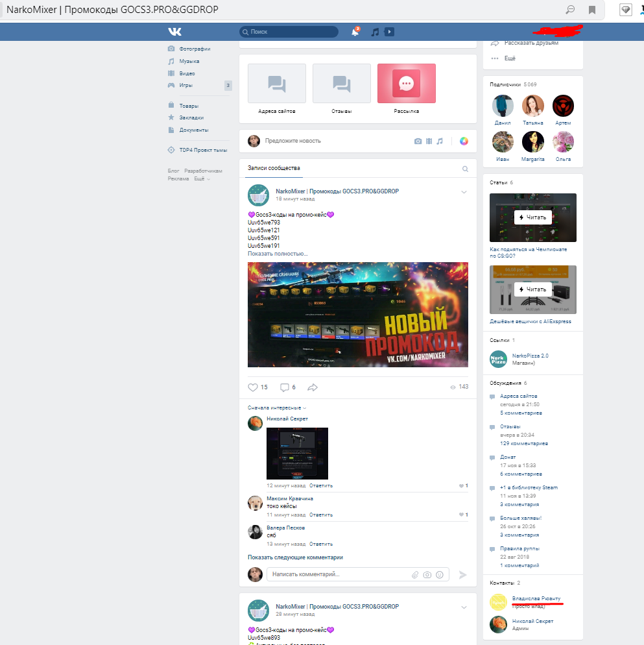This screenshot has height=645, width=644.
Task: Open the НОВЫЙ ПРОМОКОД post image
Action: click(x=358, y=315)
